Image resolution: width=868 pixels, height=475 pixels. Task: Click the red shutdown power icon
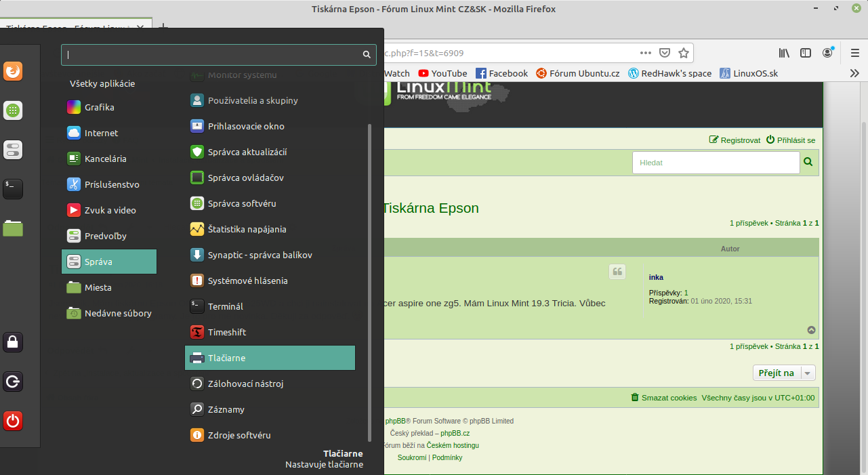(x=13, y=421)
